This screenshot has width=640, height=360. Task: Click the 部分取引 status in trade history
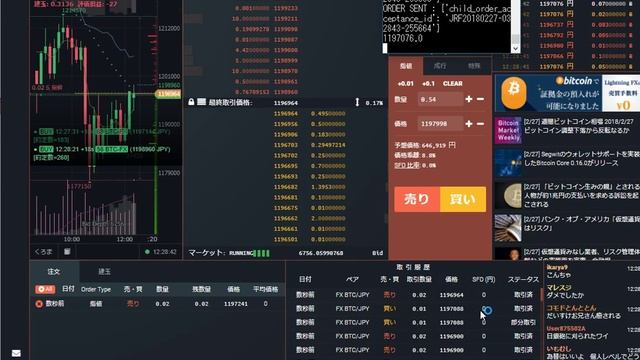[x=523, y=322]
